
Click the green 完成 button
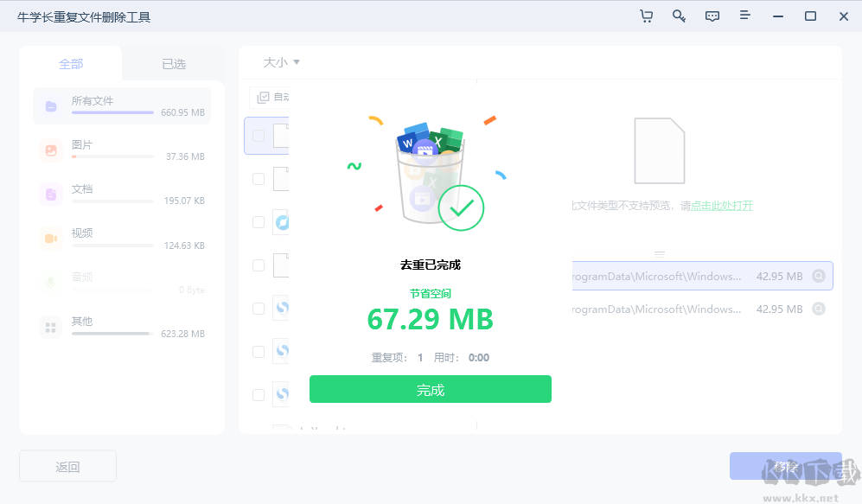tap(430, 389)
